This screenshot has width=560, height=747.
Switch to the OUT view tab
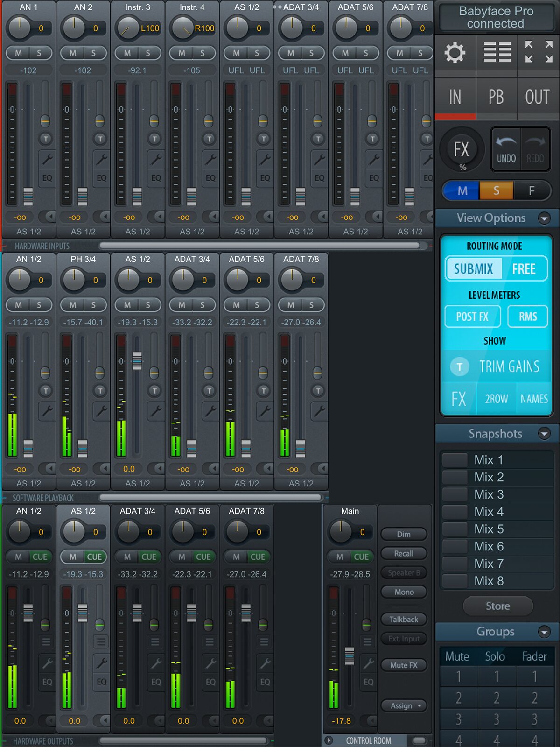[x=538, y=98]
